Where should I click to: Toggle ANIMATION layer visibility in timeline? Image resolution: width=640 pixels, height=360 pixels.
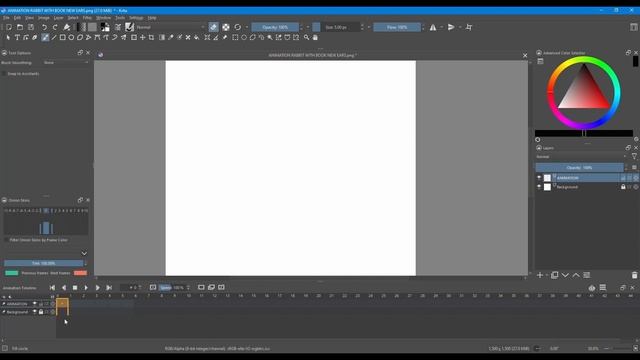(x=35, y=304)
